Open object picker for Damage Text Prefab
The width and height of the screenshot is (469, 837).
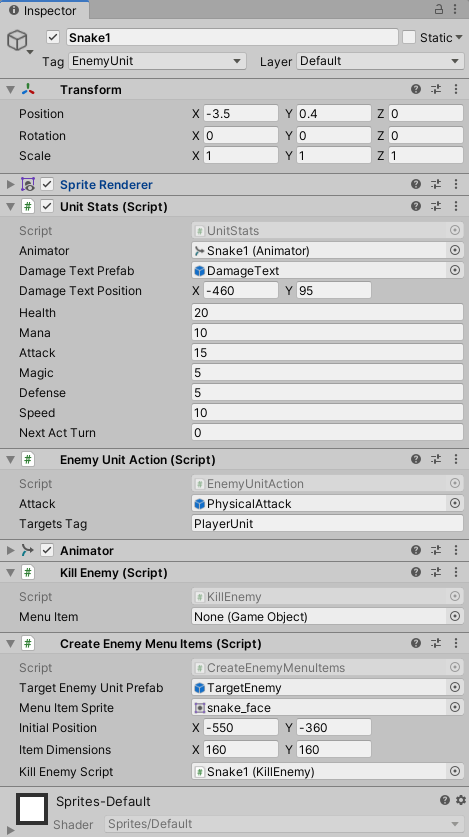[455, 271]
